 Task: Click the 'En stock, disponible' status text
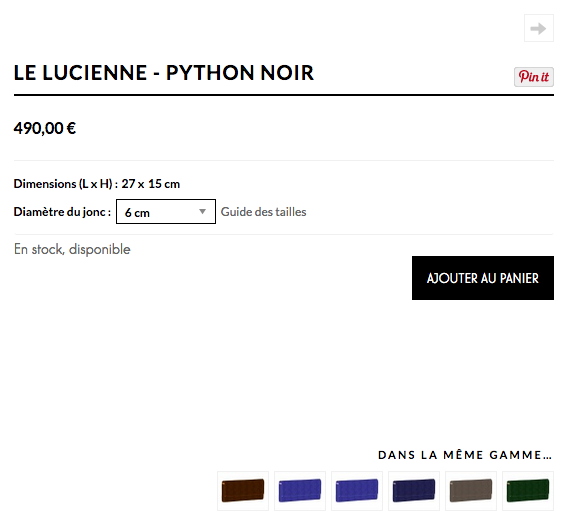coord(72,249)
